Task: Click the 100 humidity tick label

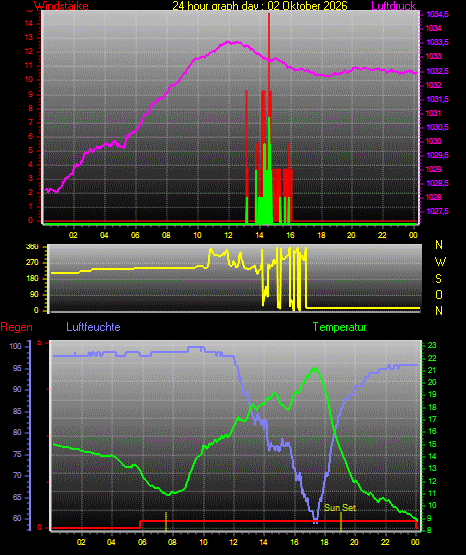Action: pos(16,346)
